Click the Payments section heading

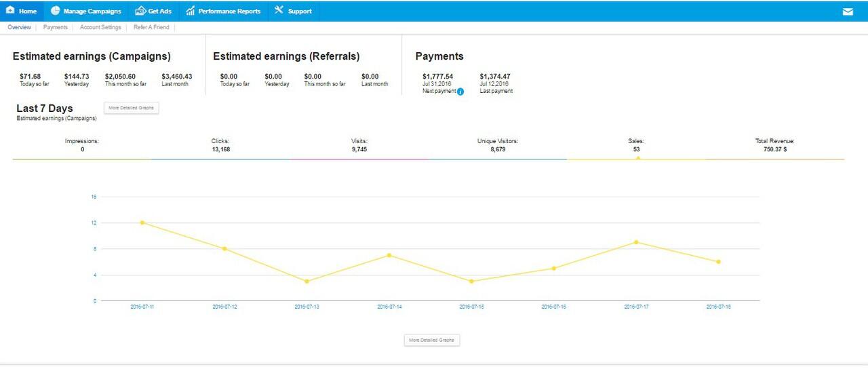[x=439, y=56]
